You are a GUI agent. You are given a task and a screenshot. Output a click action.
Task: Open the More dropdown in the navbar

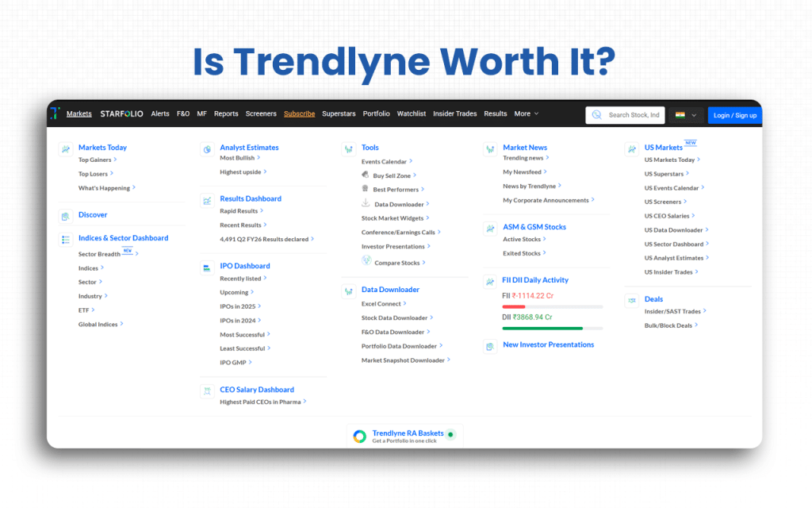(x=526, y=114)
